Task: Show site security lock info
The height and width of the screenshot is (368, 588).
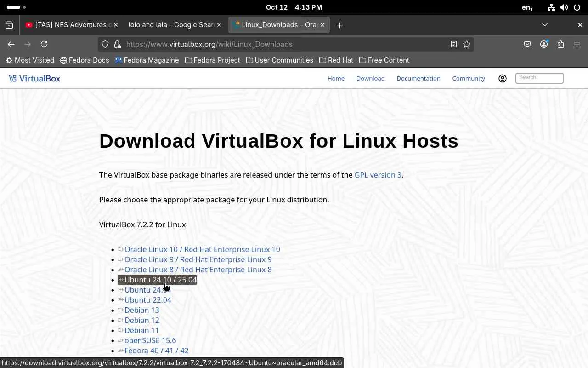Action: coord(118,44)
